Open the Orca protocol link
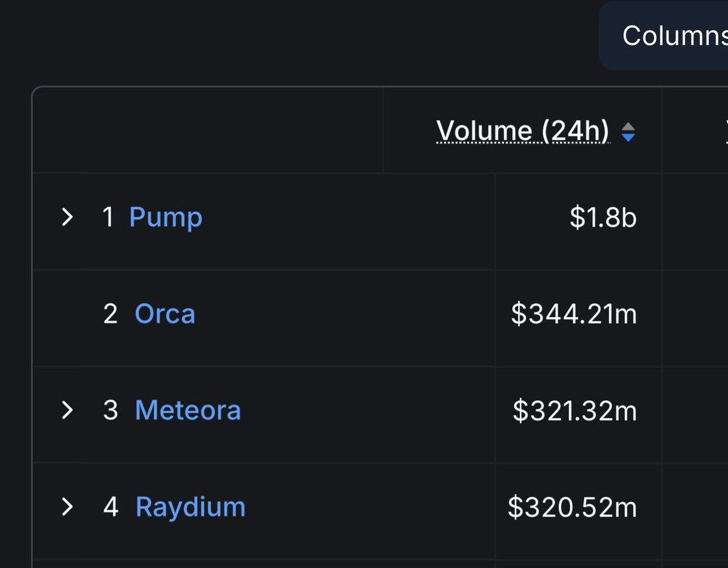This screenshot has height=568, width=728. pyautogui.click(x=165, y=314)
